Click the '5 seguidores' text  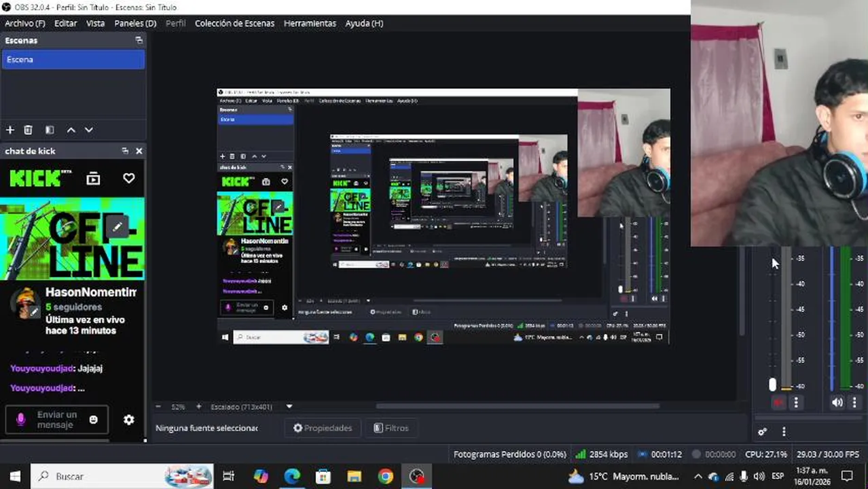pyautogui.click(x=73, y=307)
